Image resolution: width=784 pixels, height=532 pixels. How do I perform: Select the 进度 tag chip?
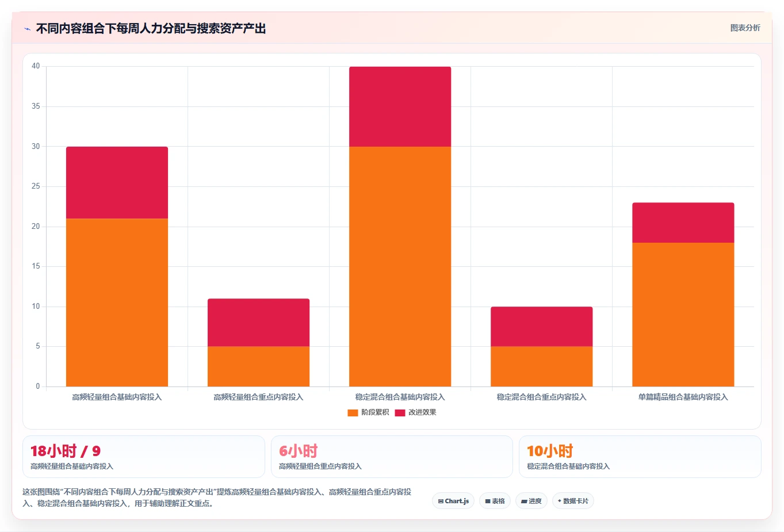click(x=531, y=501)
